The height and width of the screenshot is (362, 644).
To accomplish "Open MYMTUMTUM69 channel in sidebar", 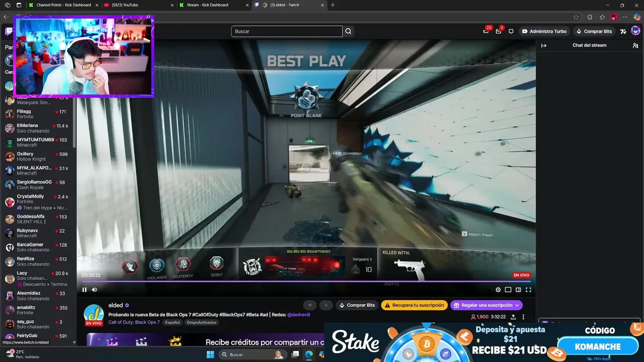I will click(x=38, y=142).
